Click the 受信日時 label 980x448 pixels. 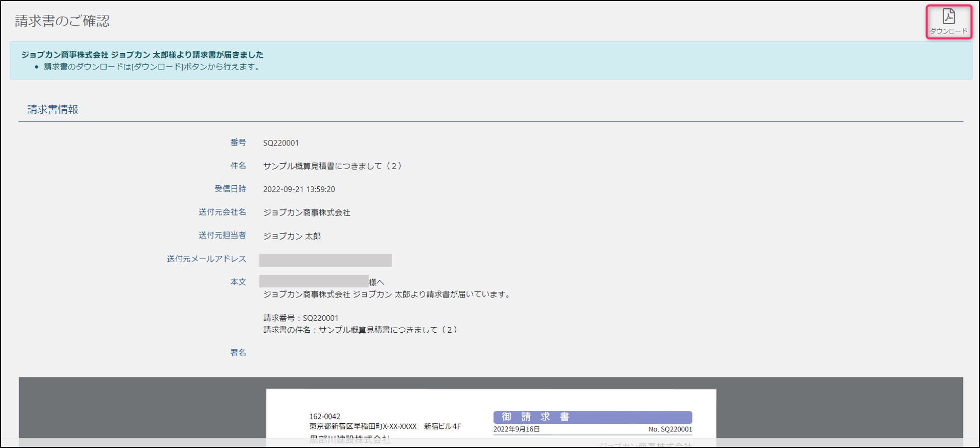[x=230, y=189]
